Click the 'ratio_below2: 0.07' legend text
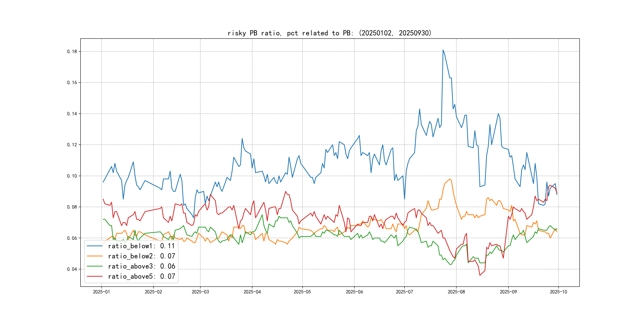This screenshot has height=322, width=644. (141, 256)
